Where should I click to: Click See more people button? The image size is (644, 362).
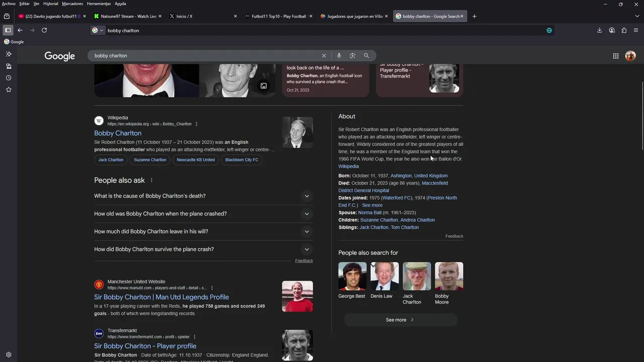[x=400, y=320]
